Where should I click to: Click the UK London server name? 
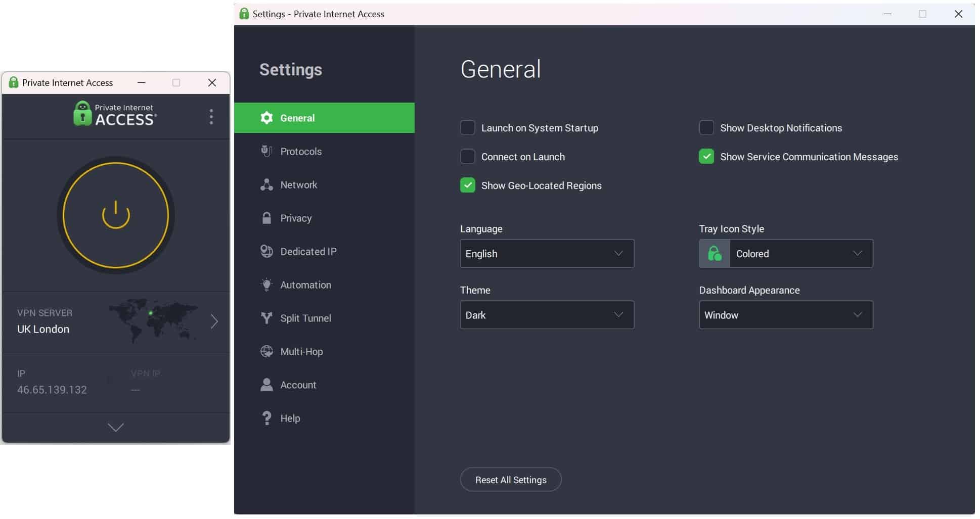coord(43,329)
